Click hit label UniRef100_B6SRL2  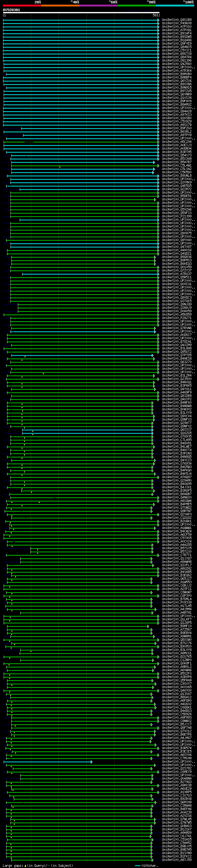click(177, 132)
